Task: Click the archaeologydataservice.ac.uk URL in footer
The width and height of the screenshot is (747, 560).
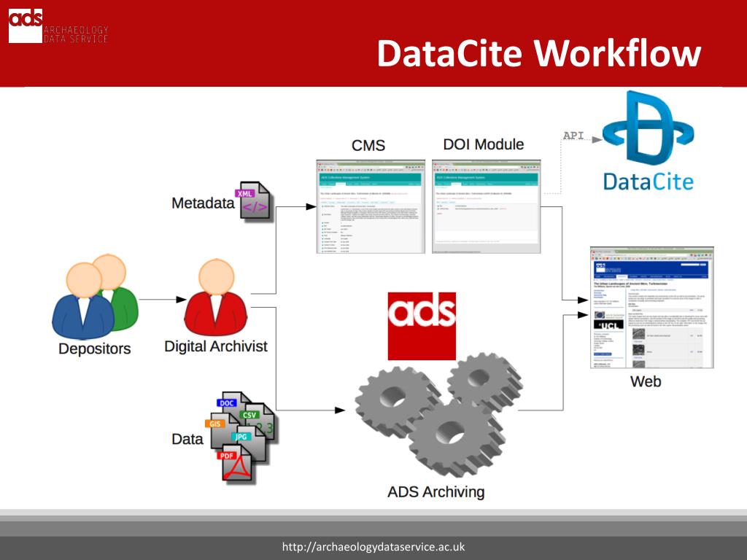Action: point(373,547)
